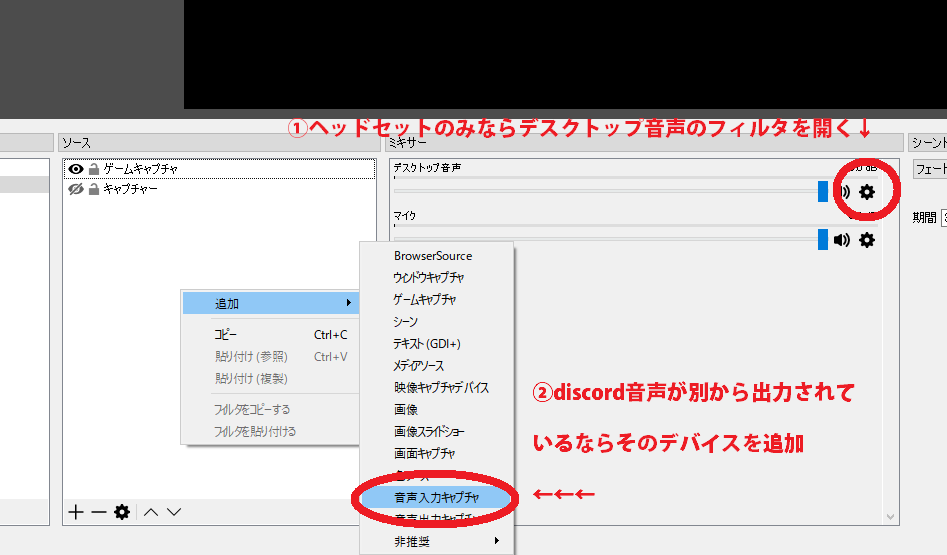Expand the 非推奨 submenu
The height and width of the screenshot is (555, 947).
point(436,541)
